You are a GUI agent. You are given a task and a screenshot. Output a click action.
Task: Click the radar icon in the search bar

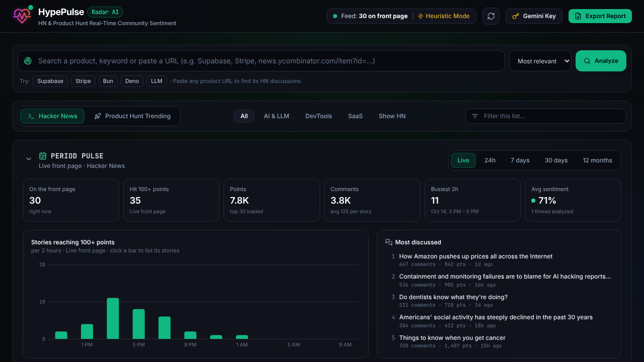[28, 61]
